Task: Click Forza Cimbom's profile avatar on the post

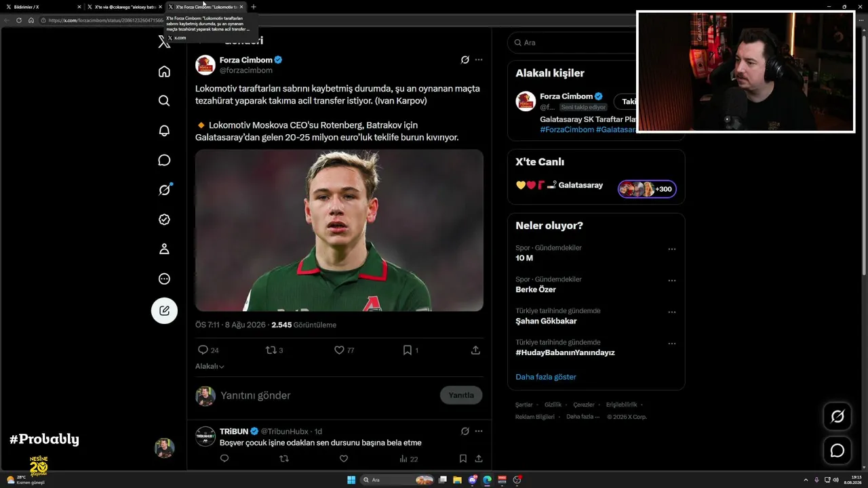Action: tap(205, 65)
